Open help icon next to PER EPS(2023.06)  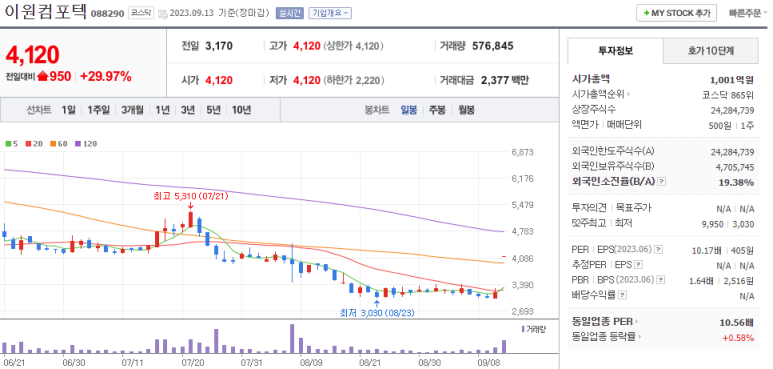click(659, 250)
